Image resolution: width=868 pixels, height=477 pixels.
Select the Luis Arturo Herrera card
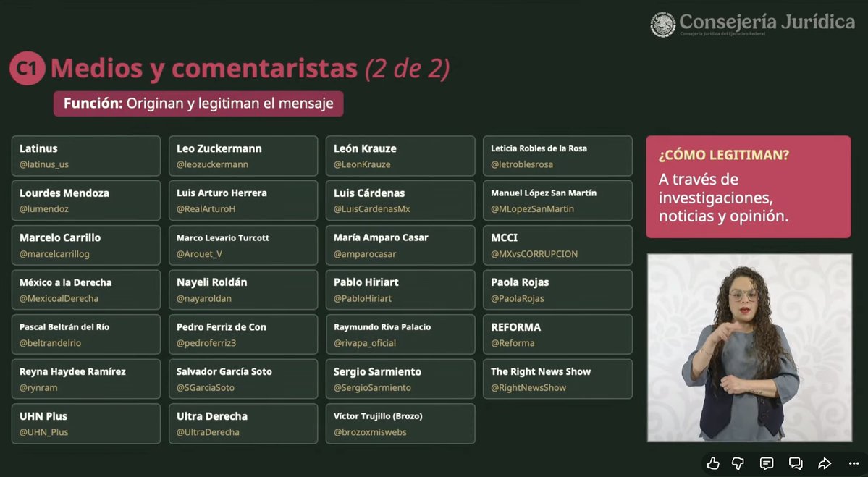pyautogui.click(x=243, y=200)
